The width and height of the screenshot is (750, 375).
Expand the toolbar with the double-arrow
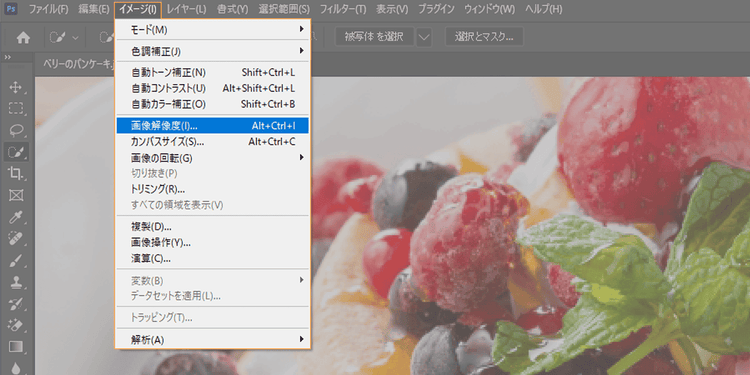pos(8,57)
